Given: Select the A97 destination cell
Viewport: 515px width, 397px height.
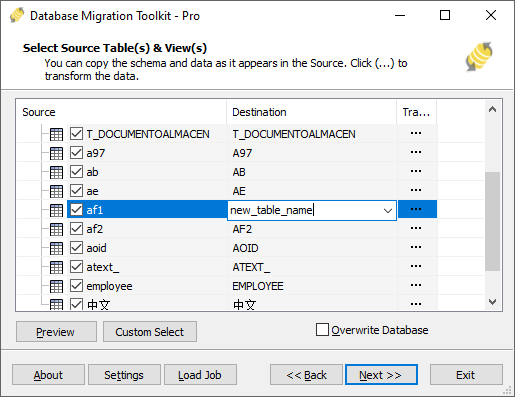Looking at the screenshot, I should click(312, 153).
